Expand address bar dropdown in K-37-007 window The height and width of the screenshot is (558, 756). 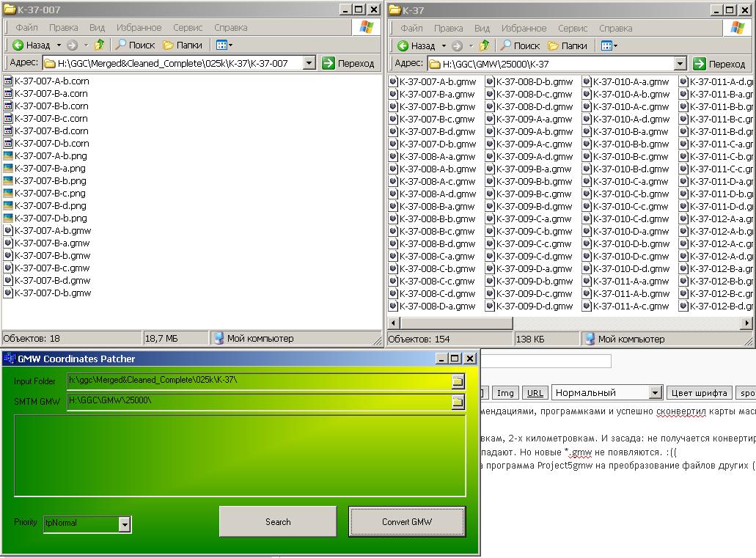click(x=309, y=64)
